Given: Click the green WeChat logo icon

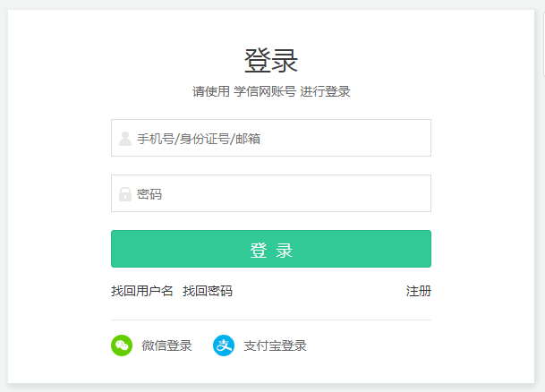Looking at the screenshot, I should pyautogui.click(x=122, y=345).
